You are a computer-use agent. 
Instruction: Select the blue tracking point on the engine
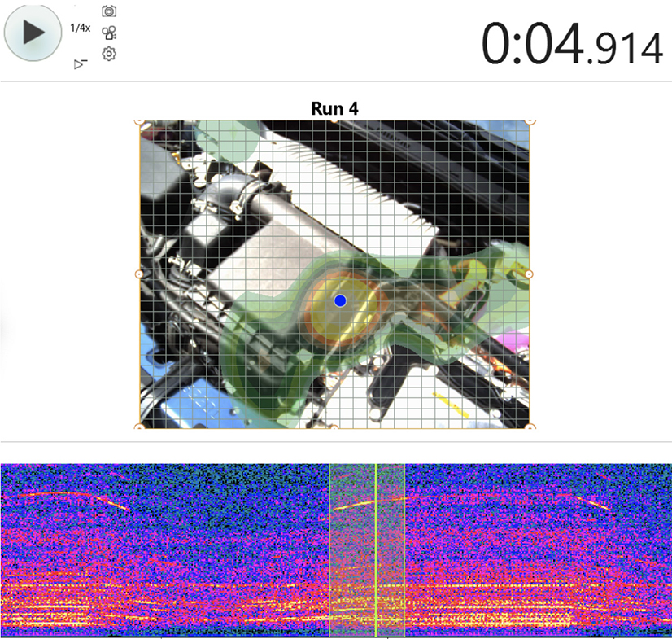pos(340,300)
